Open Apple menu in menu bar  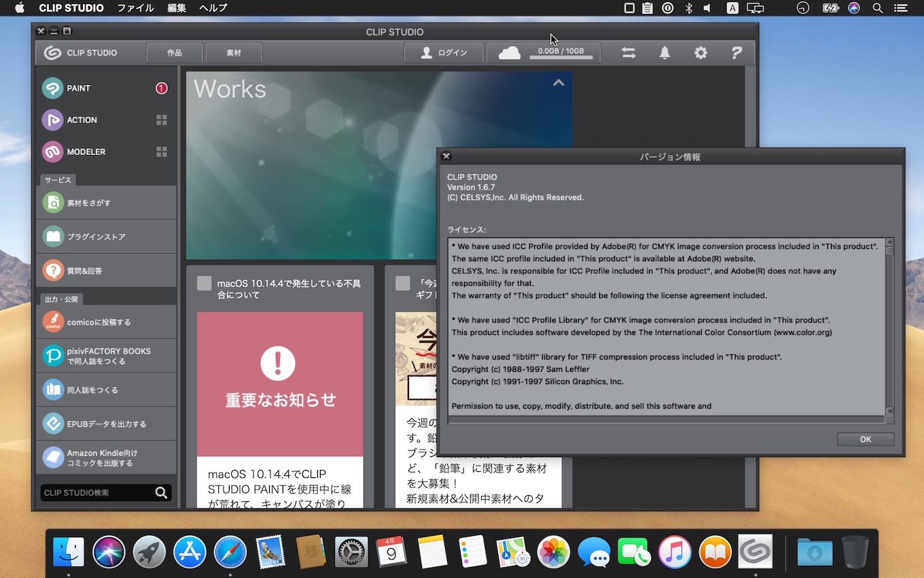click(x=19, y=8)
